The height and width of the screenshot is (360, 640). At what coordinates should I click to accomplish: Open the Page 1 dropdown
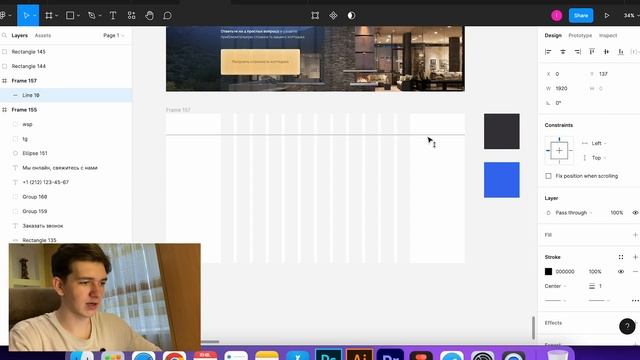(x=113, y=36)
